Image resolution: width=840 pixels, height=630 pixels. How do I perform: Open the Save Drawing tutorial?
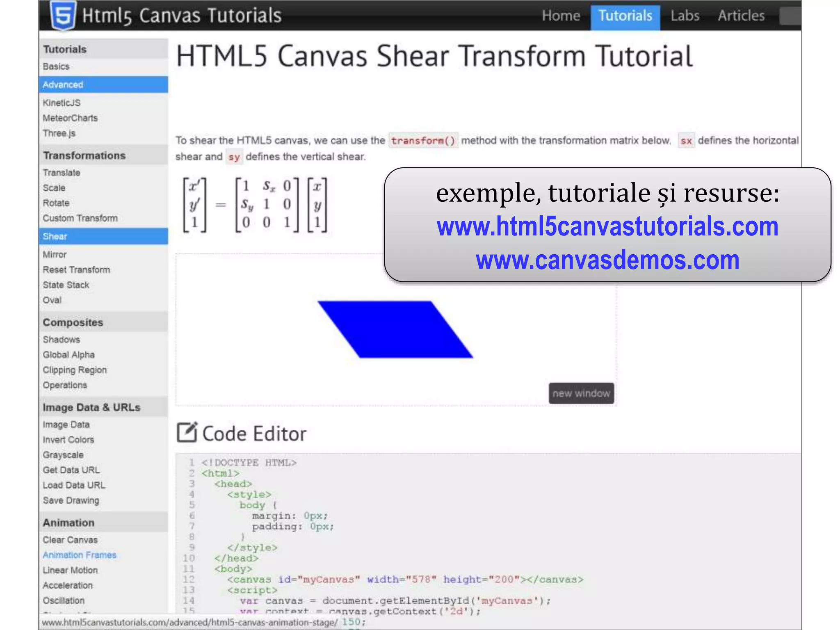(x=71, y=500)
